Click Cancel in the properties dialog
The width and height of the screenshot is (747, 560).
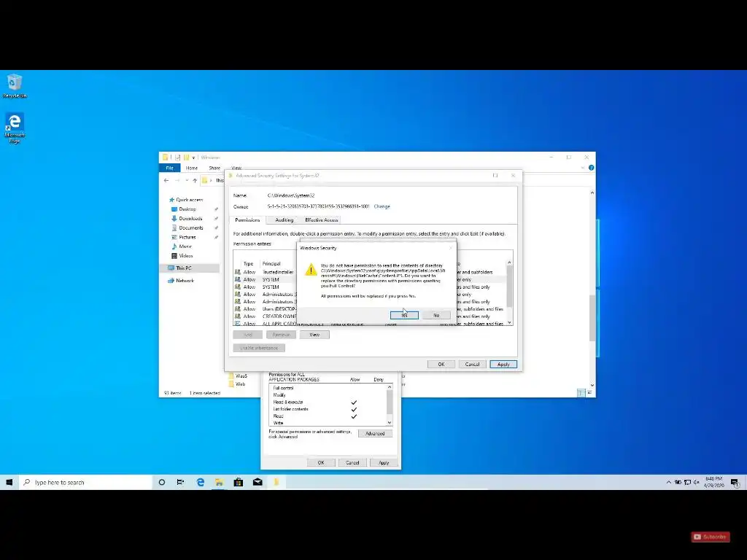[352, 463]
